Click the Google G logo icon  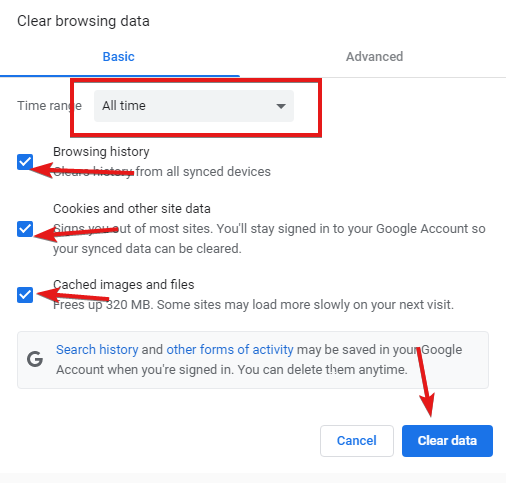[35, 359]
